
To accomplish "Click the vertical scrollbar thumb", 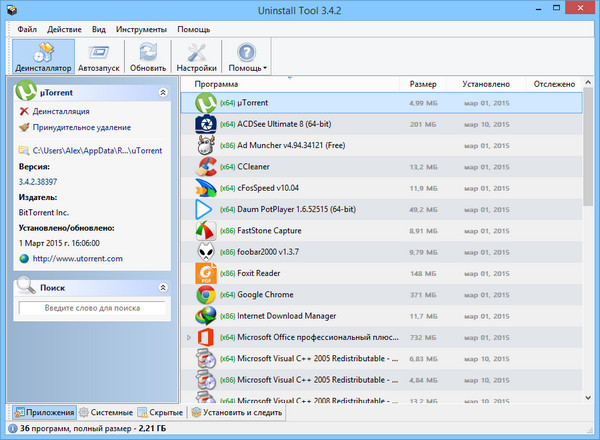I will coord(588,147).
